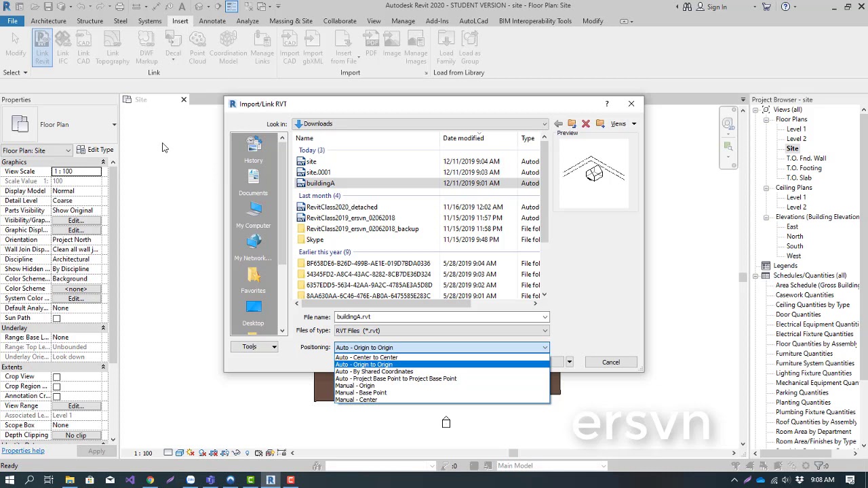Click the Windows Start button
Image resolution: width=868 pixels, height=488 pixels.
[9, 480]
